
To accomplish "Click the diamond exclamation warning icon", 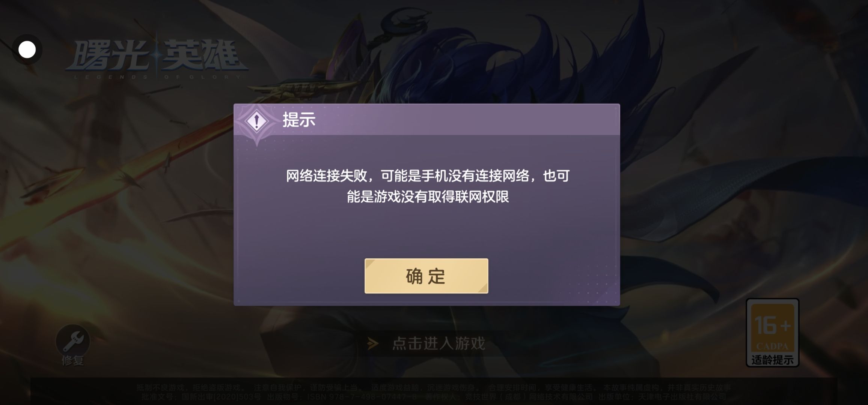I will point(256,121).
